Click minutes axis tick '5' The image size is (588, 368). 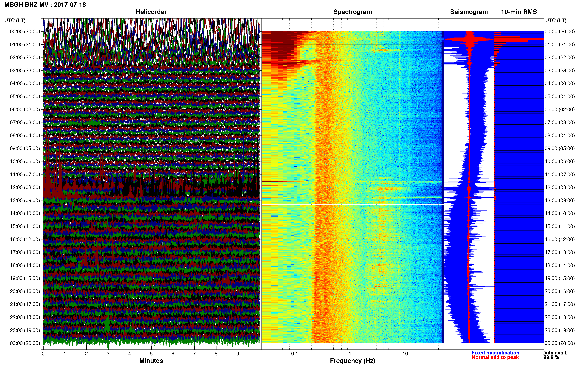[151, 354]
